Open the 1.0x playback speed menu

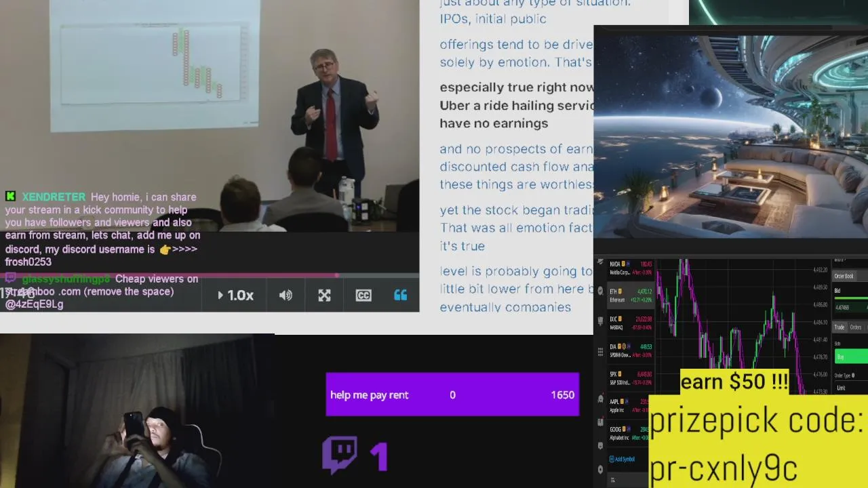tap(235, 296)
